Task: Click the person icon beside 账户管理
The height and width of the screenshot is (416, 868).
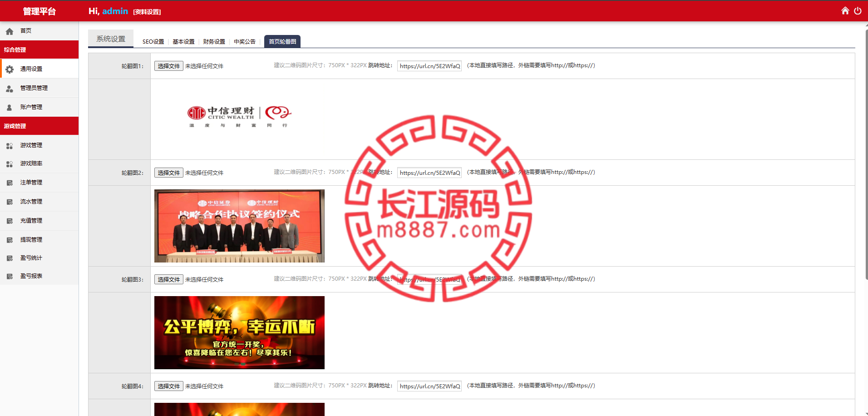Action: click(x=10, y=108)
